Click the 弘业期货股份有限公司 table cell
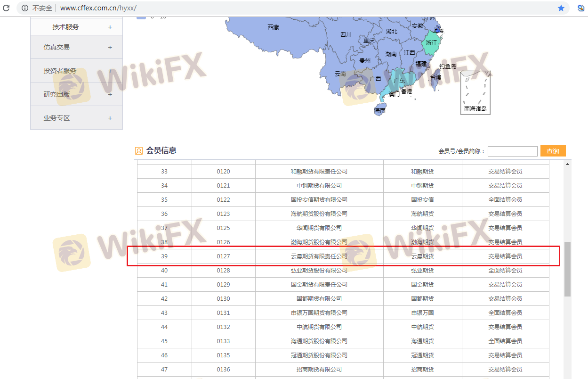 pyautogui.click(x=319, y=271)
